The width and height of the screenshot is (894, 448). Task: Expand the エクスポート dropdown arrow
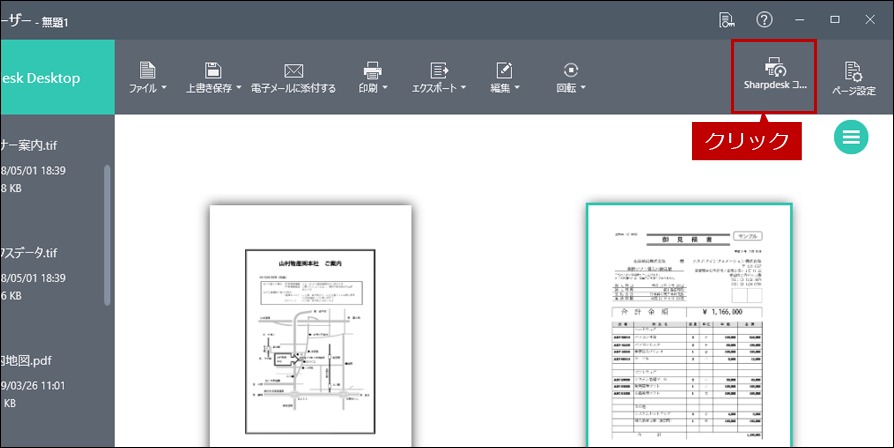coord(463,88)
